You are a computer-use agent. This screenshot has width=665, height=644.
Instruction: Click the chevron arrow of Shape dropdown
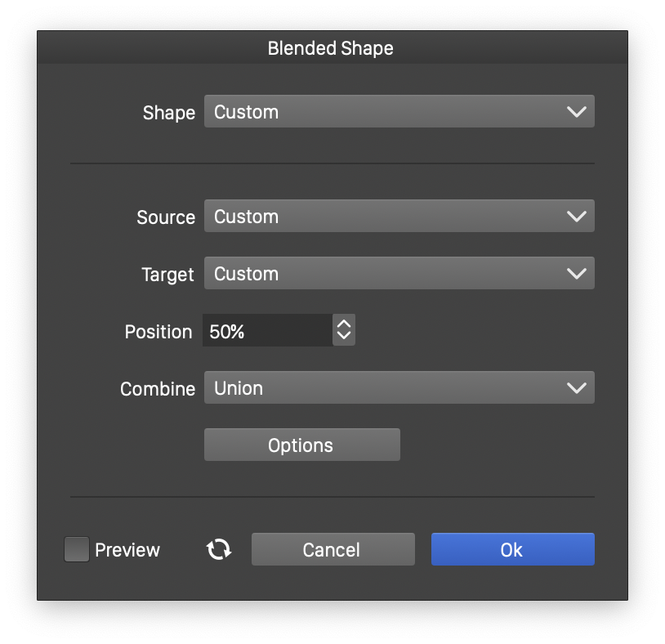(577, 112)
